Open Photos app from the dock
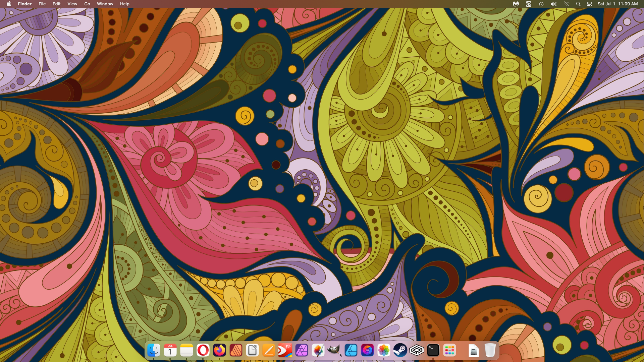 (384, 351)
